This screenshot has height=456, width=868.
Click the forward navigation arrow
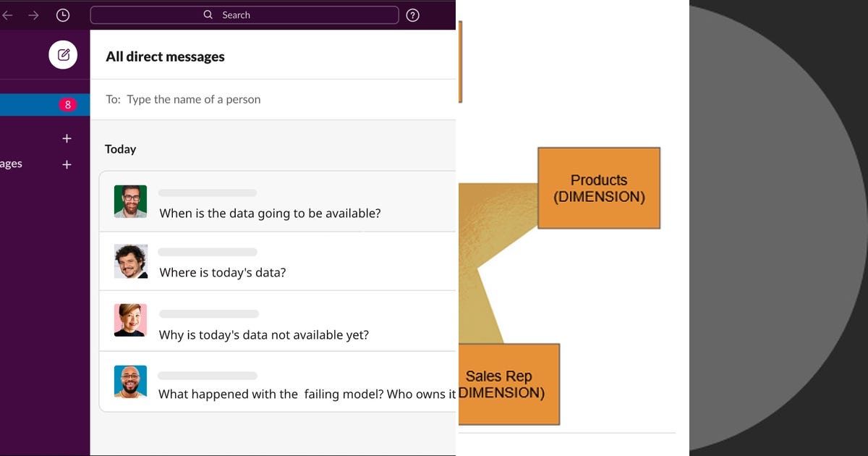(33, 15)
